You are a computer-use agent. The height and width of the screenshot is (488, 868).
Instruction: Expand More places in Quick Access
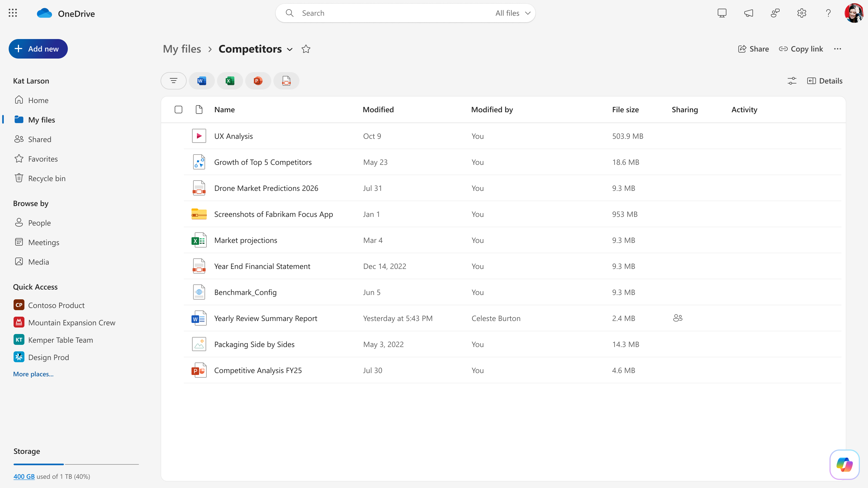pos(33,374)
